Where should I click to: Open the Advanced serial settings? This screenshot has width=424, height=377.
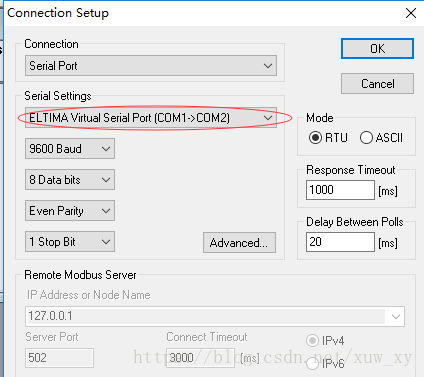click(239, 243)
